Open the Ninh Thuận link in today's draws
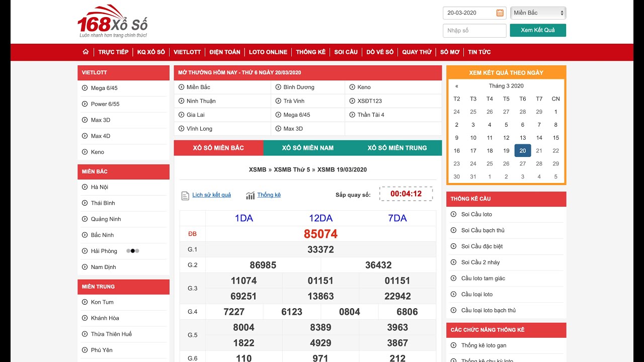Viewport: 644px width, 362px height. (201, 101)
